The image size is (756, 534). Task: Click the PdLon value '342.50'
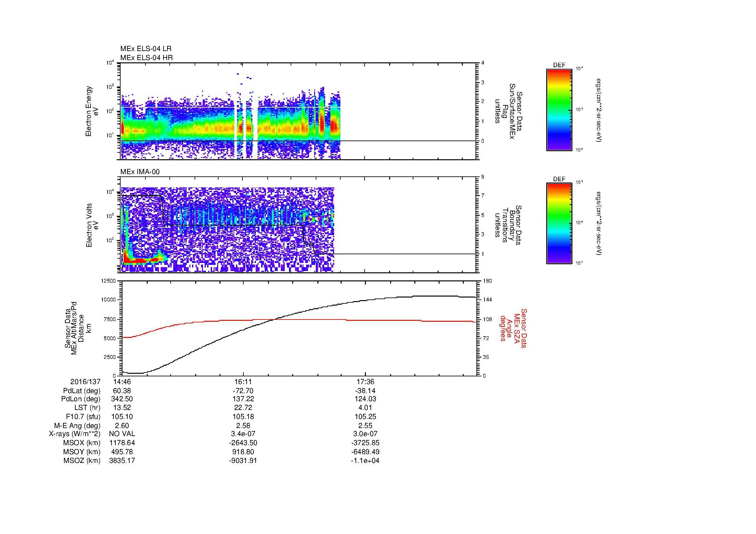(122, 399)
